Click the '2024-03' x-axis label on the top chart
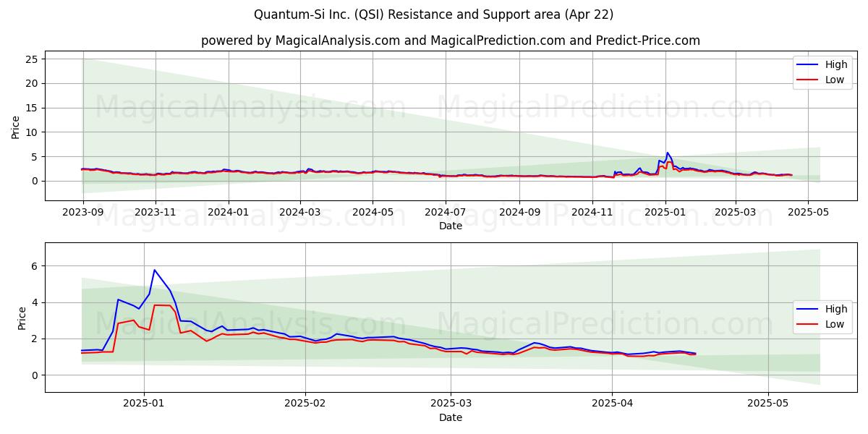Image resolution: width=868 pixels, height=434 pixels. click(x=300, y=213)
